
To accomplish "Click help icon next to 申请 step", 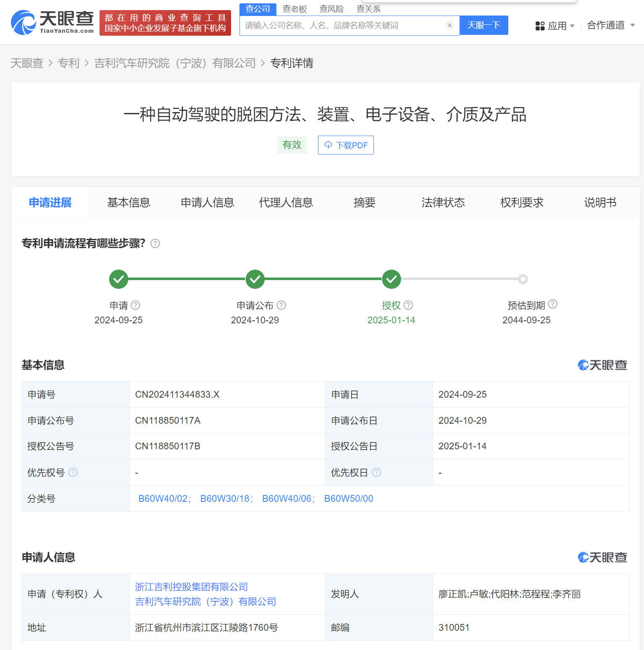I will point(135,305).
